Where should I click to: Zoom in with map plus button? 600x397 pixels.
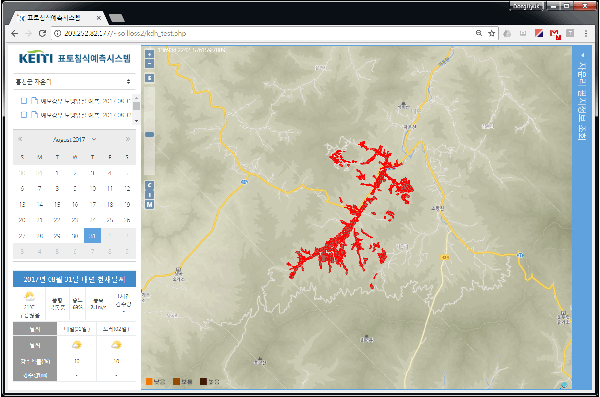(x=150, y=54)
